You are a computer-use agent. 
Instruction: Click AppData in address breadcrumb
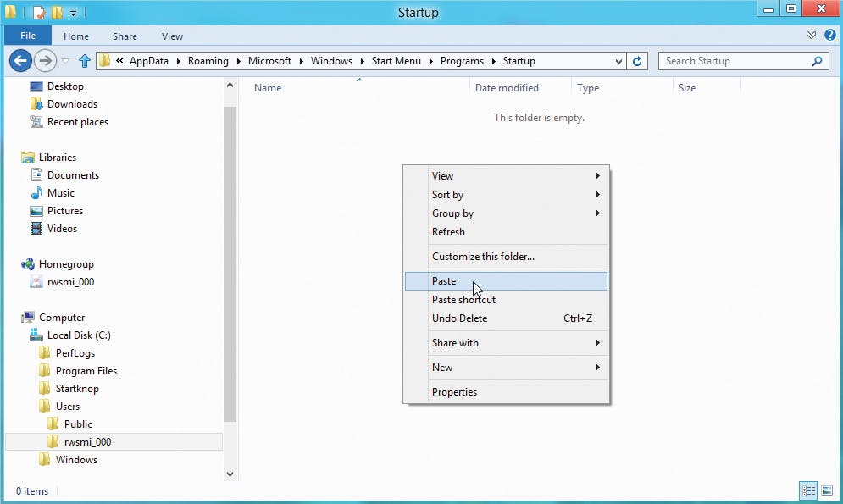[x=149, y=61]
